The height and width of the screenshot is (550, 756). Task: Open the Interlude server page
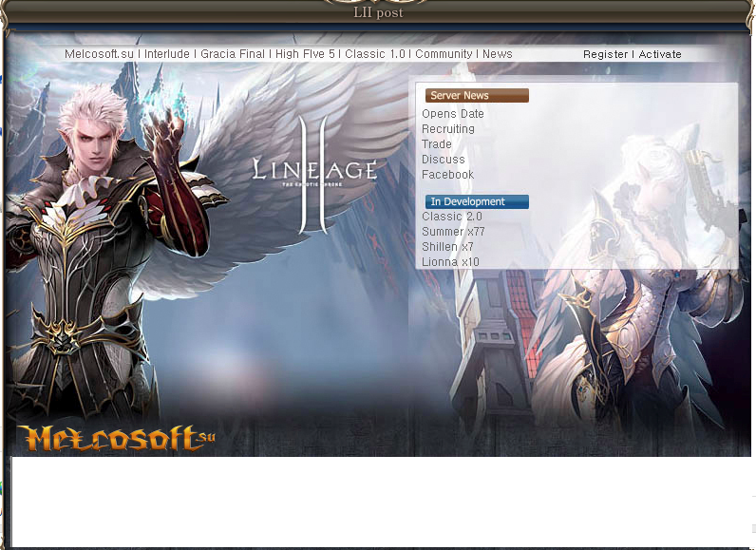pos(167,54)
